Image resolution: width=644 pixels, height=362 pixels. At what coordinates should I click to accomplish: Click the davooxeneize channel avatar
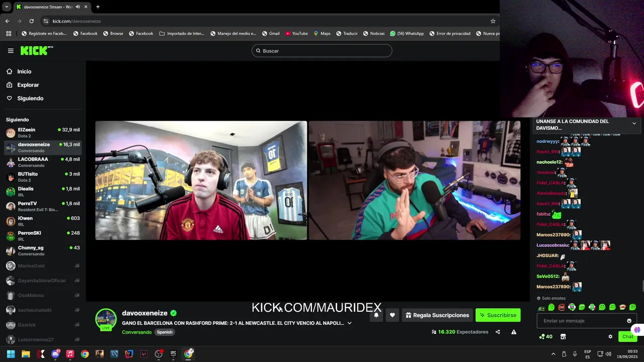106,319
